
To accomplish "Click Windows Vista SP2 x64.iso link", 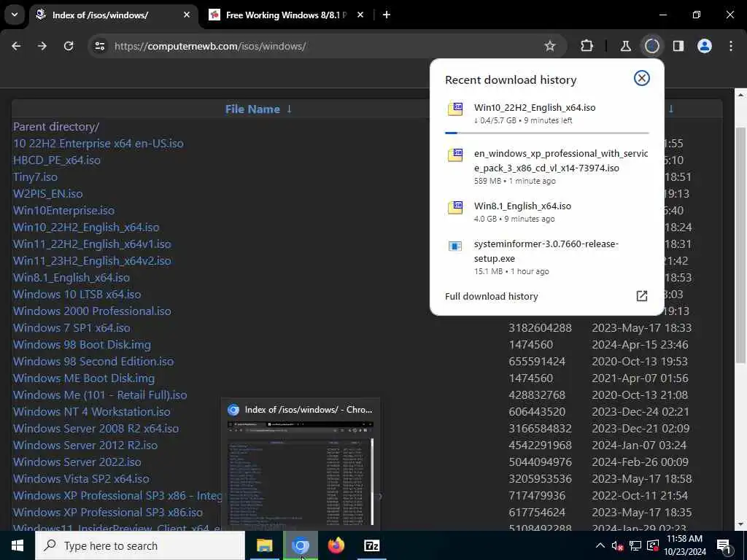I will 81,478.
